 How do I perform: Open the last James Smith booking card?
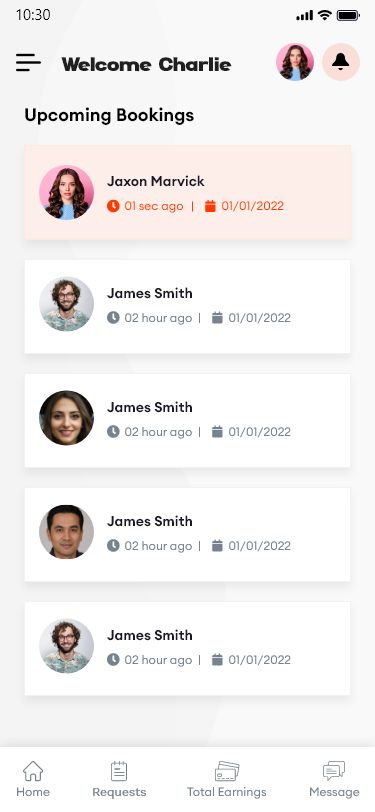[x=188, y=648]
